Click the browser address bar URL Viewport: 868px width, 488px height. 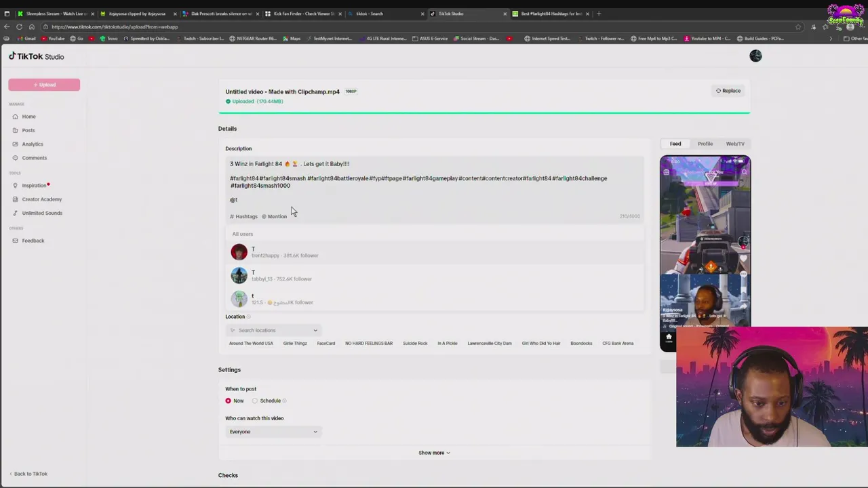(114, 26)
